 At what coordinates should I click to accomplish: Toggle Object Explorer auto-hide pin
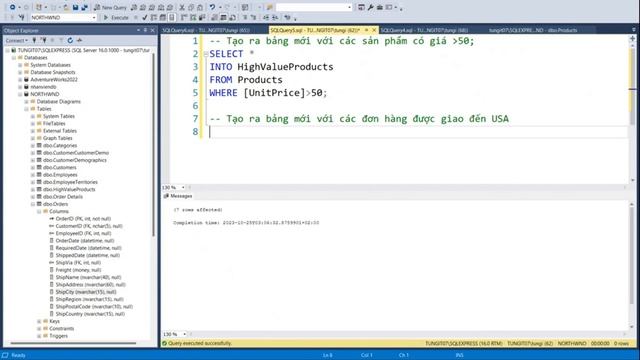pyautogui.click(x=145, y=30)
